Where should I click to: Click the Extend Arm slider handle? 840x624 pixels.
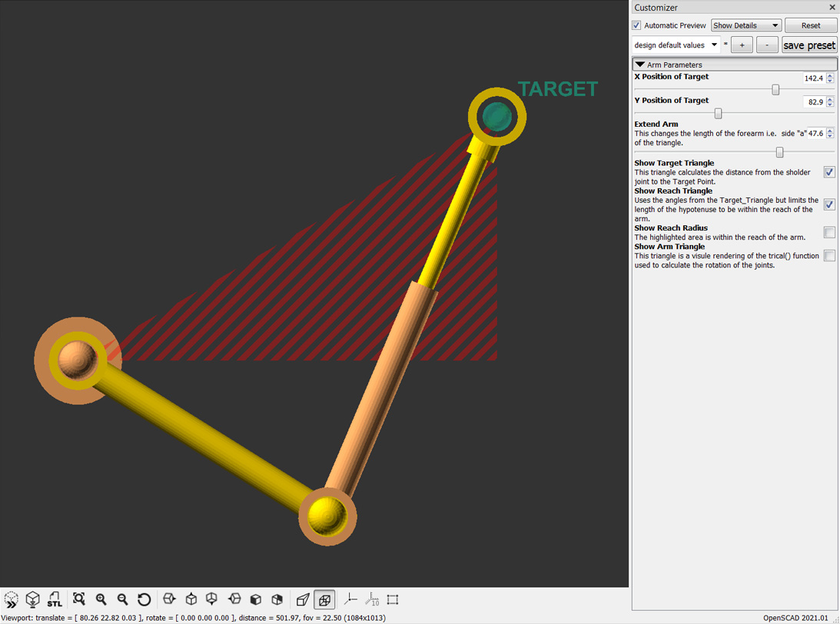click(779, 153)
